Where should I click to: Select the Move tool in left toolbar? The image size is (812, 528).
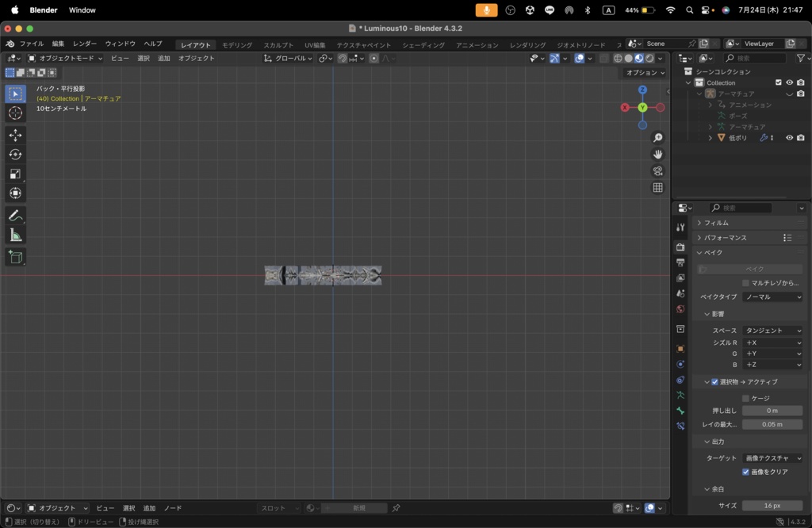coord(16,135)
